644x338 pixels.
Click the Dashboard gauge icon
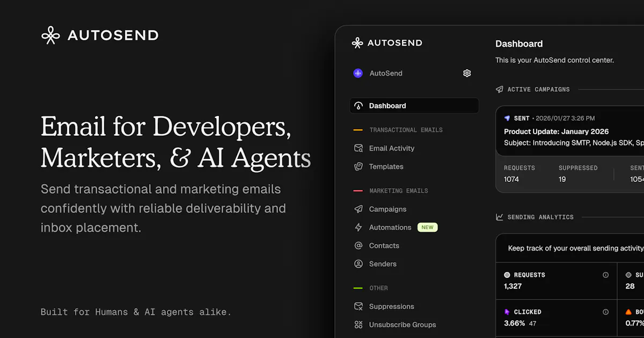click(358, 106)
